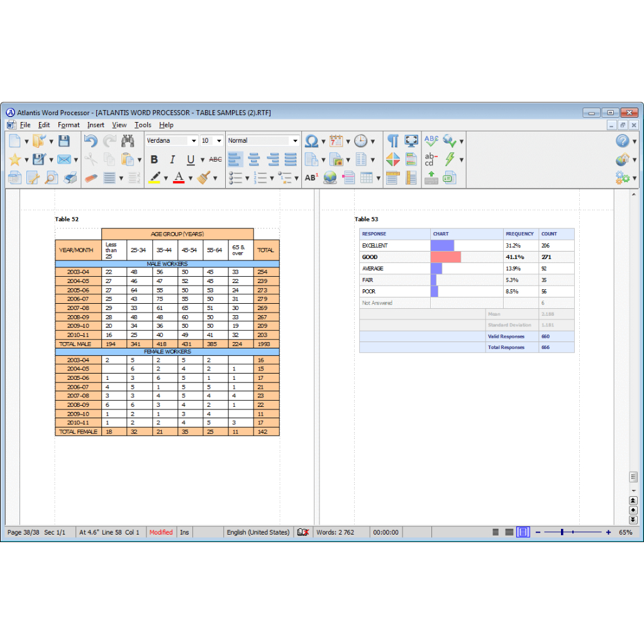Create a new document with the blank page icon

click(15, 142)
